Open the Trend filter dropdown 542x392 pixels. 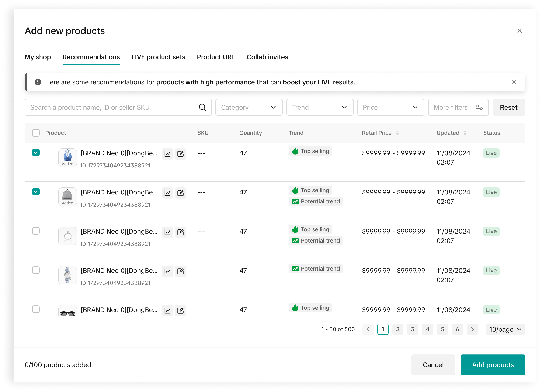point(320,107)
